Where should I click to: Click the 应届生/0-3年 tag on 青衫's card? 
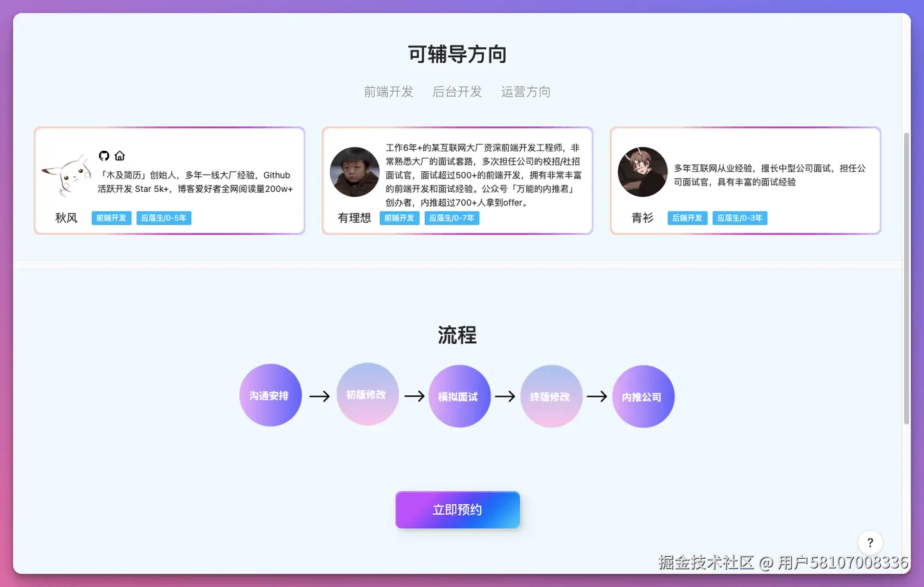739,218
